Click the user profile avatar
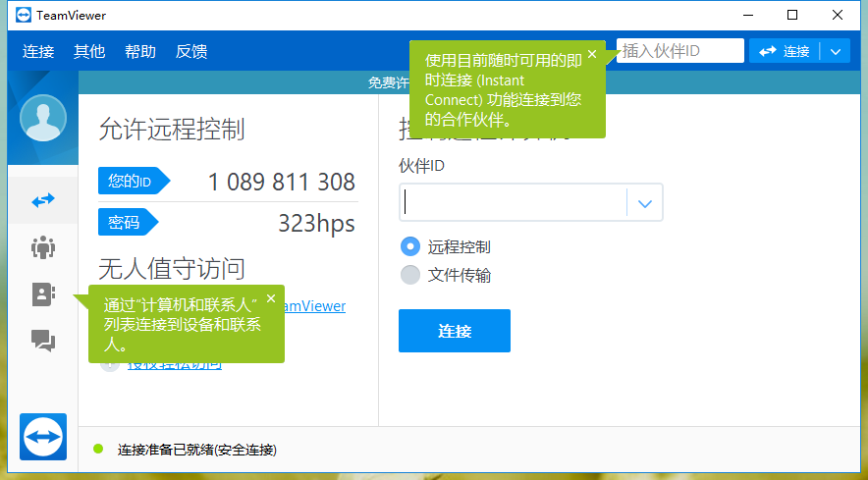 coord(43,118)
